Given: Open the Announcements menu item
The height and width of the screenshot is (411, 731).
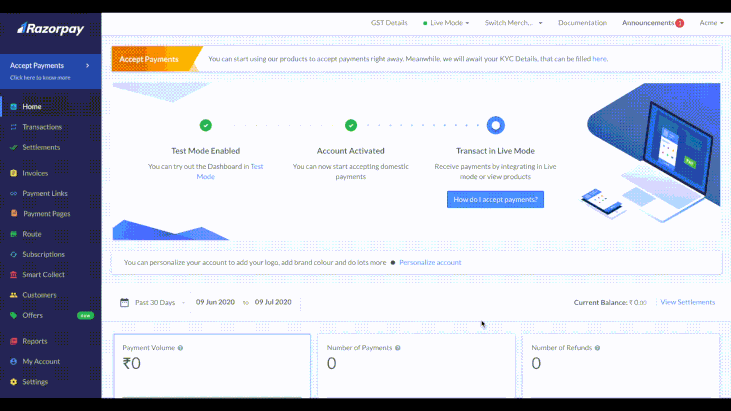Looking at the screenshot, I should coord(652,22).
